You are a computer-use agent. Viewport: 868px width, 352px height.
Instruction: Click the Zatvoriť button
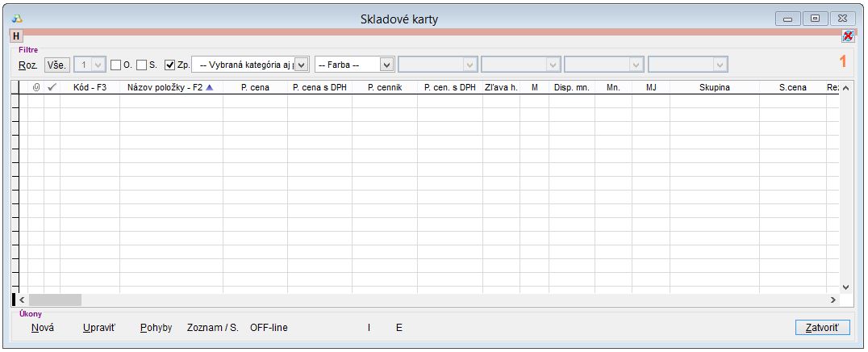(822, 328)
